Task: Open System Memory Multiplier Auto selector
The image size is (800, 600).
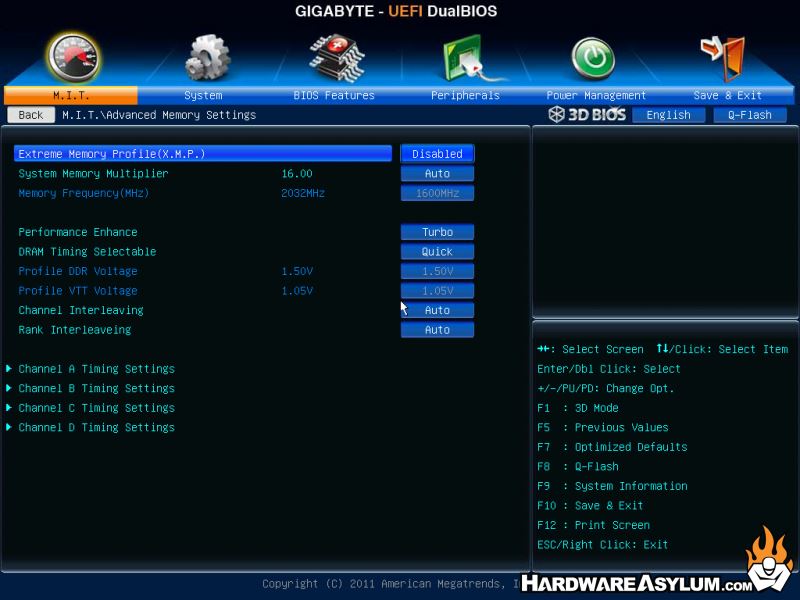Action: (437, 173)
